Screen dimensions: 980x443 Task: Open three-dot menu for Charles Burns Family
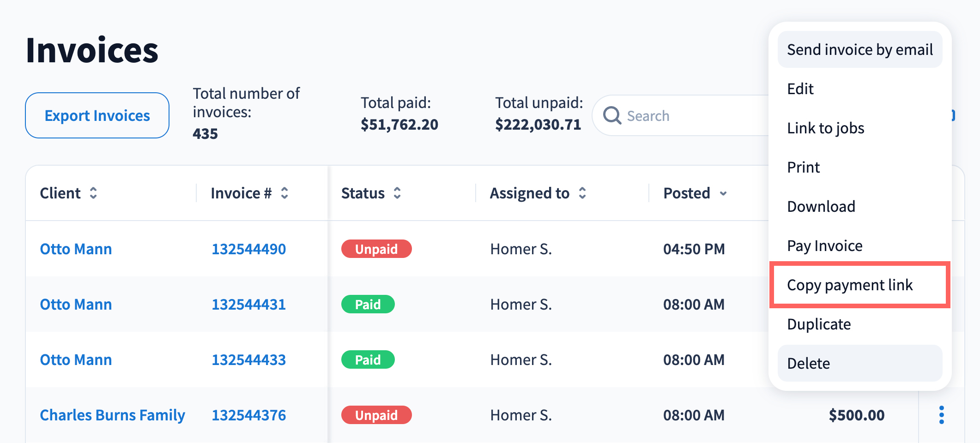941,415
